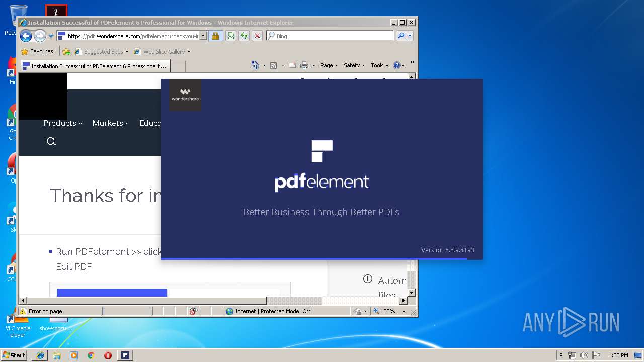Open the Suggested Sites link

(x=101, y=51)
